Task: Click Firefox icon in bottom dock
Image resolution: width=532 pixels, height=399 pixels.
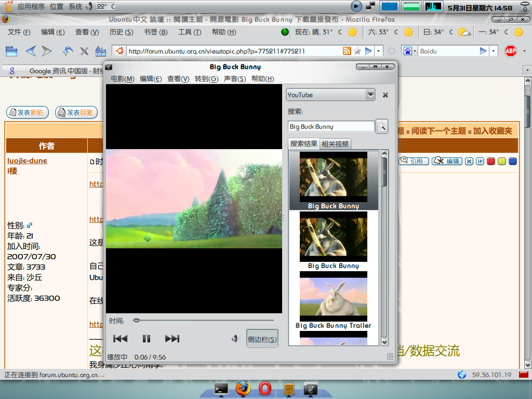Action: tap(243, 388)
